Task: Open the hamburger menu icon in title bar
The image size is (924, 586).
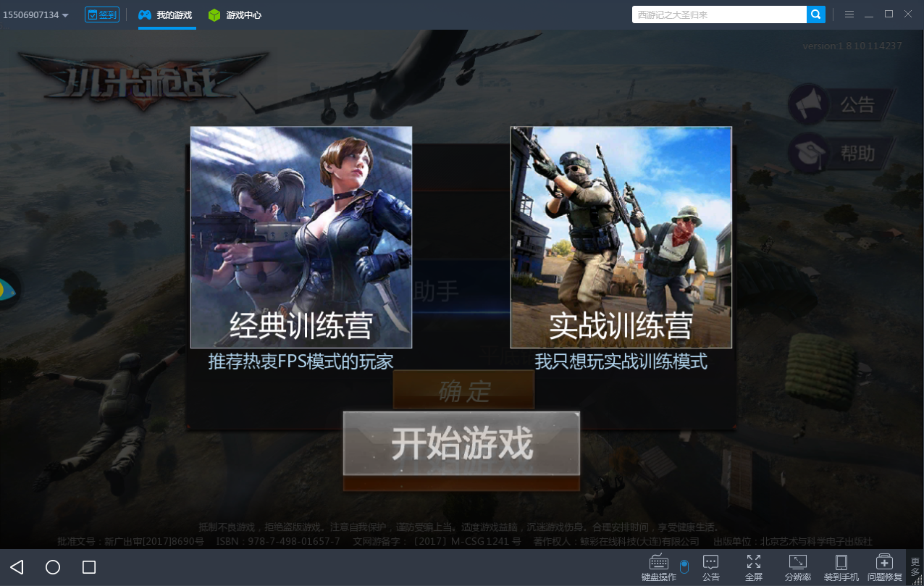Action: 849,14
